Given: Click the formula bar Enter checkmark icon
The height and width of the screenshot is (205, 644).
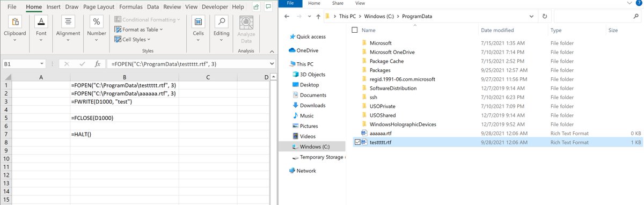Looking at the screenshot, I should click(x=82, y=64).
